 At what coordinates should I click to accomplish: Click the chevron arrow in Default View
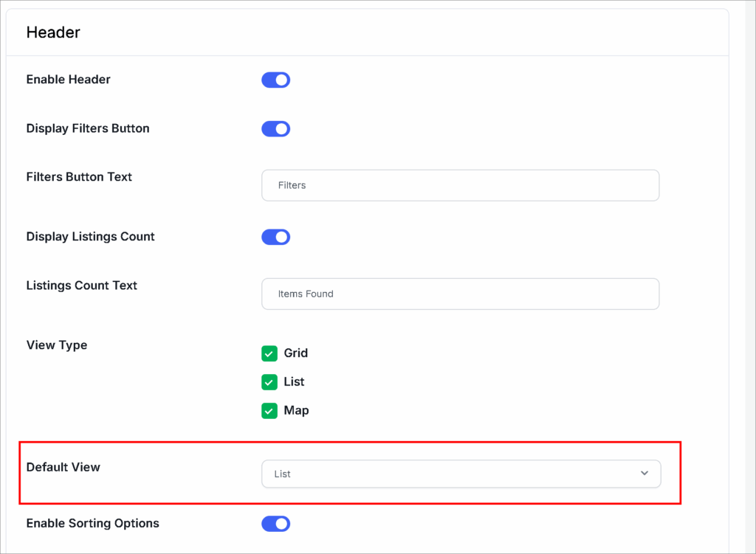(645, 474)
